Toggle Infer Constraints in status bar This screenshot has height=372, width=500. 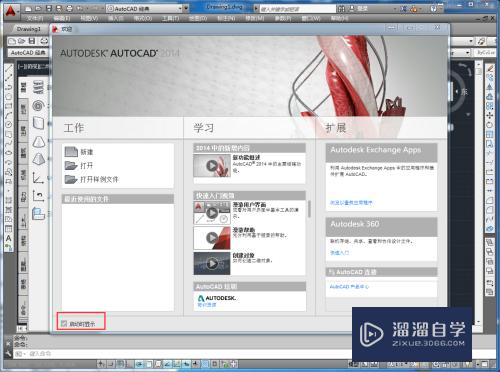tap(101, 364)
